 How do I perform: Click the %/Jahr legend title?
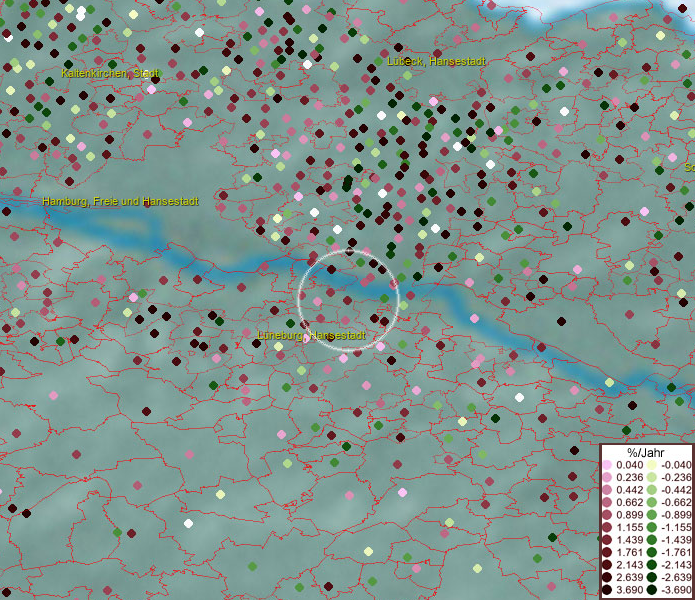(646, 452)
